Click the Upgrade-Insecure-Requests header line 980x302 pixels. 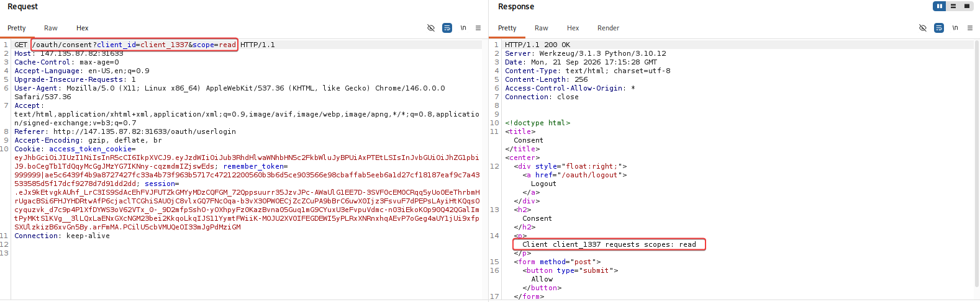(x=75, y=79)
